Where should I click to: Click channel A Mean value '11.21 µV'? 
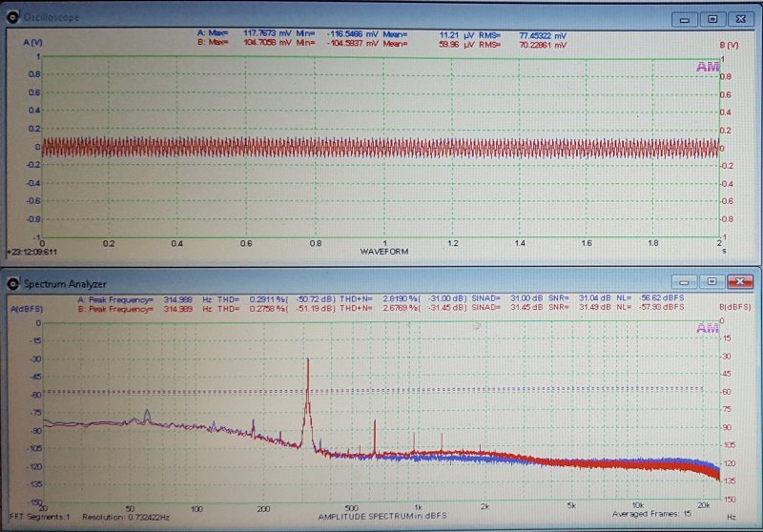tap(457, 35)
